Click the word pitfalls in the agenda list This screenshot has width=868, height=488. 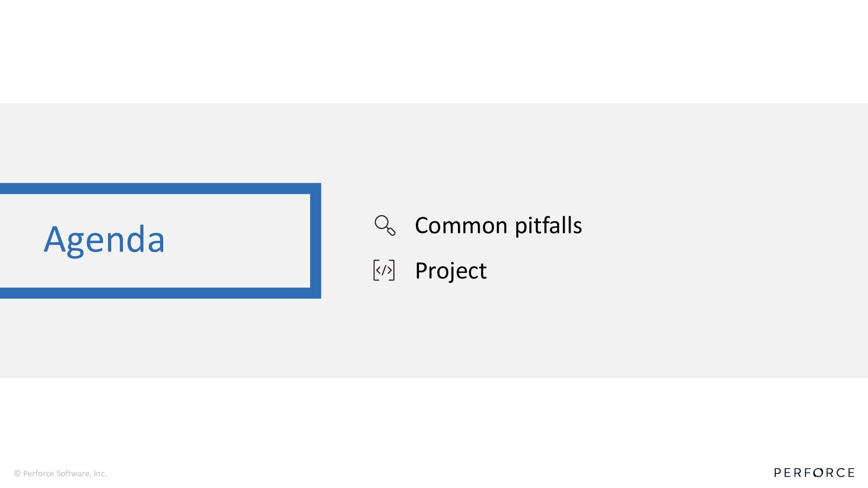point(548,225)
